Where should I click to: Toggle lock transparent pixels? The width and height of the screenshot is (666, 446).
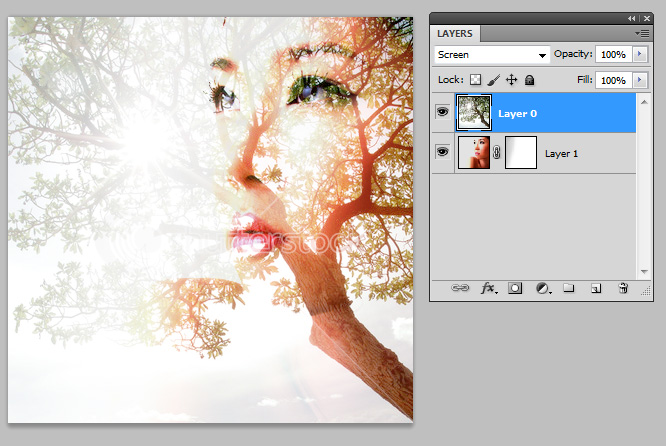[x=476, y=80]
